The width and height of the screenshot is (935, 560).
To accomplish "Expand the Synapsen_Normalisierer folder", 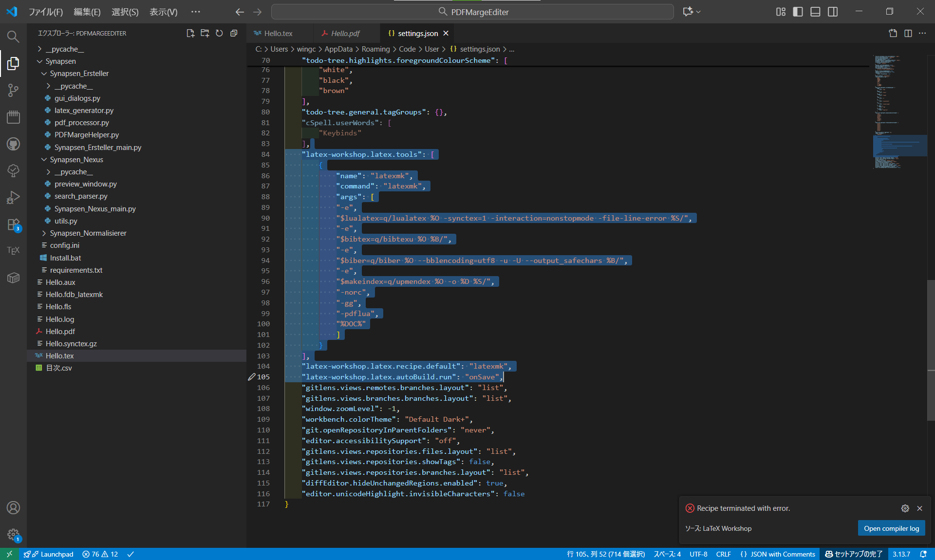I will (x=88, y=233).
